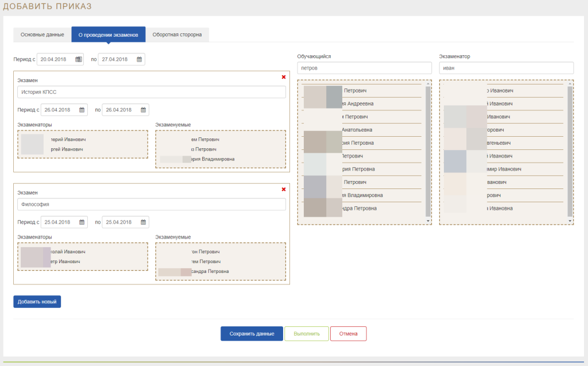Open calendar icon for Философия start date
Image resolution: width=588 pixels, height=366 pixels.
82,222
